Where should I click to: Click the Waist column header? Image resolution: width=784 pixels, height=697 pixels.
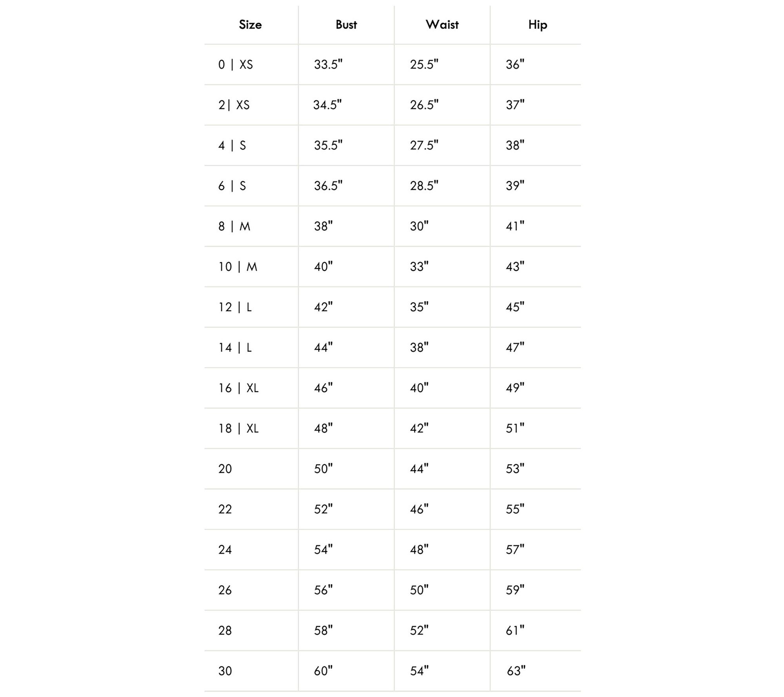coord(442,25)
